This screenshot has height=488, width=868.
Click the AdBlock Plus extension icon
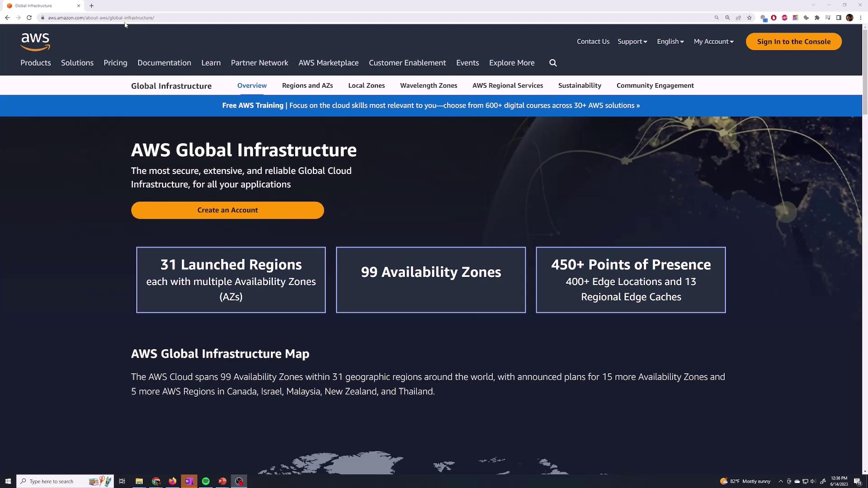tap(784, 18)
